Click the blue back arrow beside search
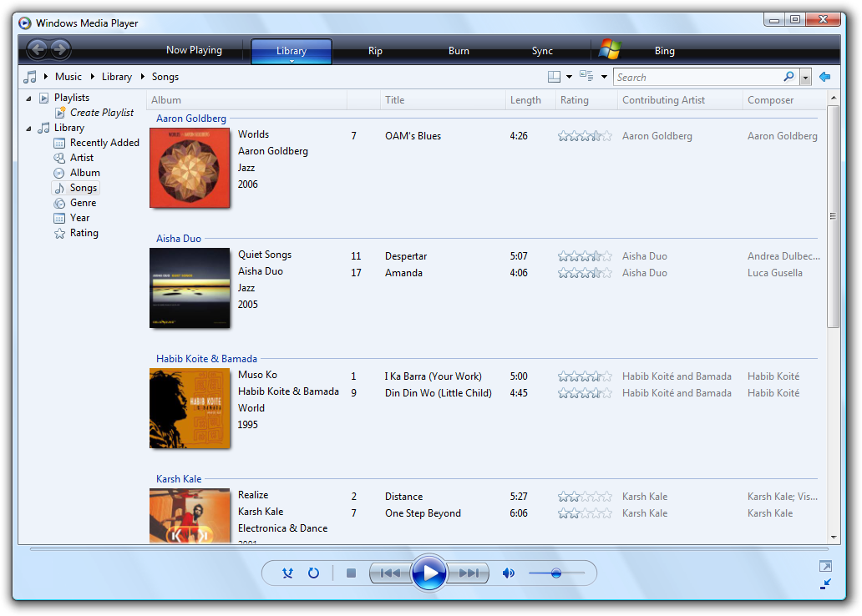Screen dimensions: 862x616 (824, 77)
